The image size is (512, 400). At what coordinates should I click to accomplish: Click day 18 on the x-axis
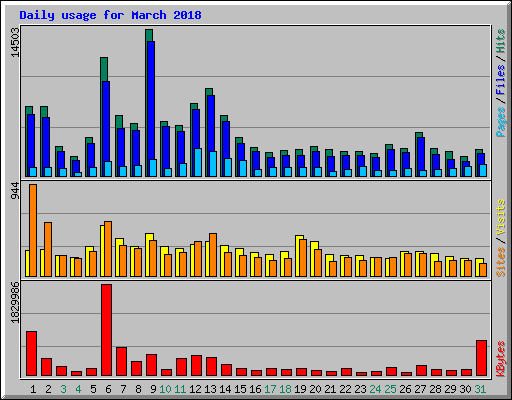285,389
